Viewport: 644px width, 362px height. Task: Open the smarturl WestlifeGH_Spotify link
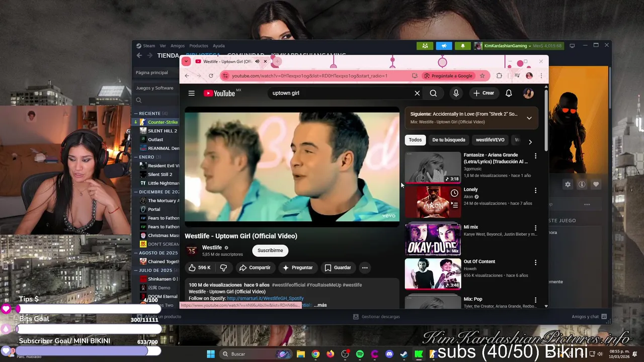click(x=265, y=298)
